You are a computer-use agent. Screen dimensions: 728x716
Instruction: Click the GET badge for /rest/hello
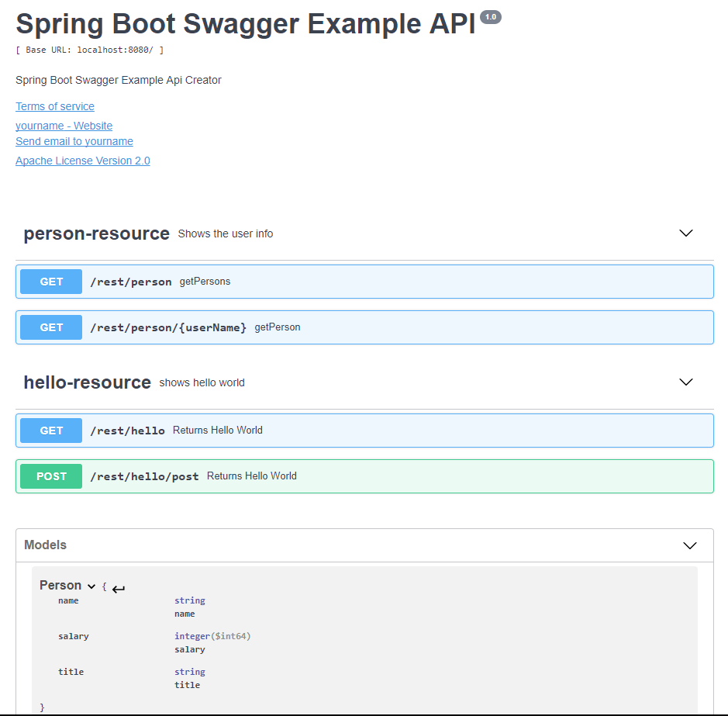51,431
